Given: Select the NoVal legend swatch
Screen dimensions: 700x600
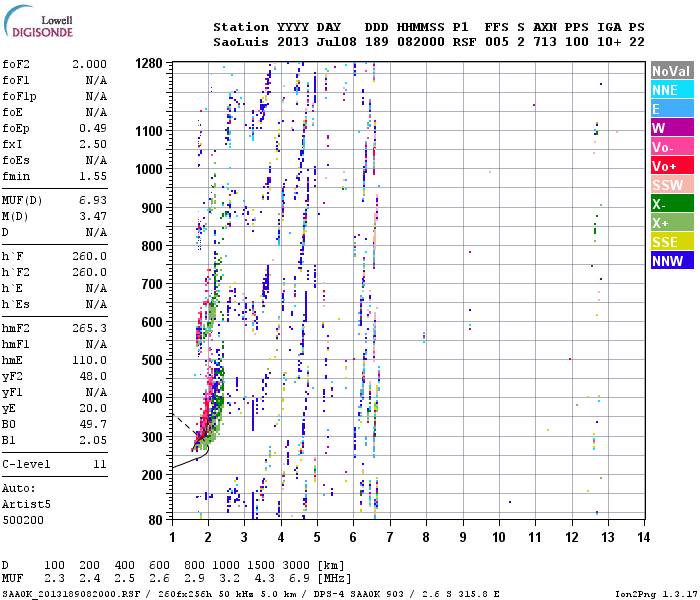Looking at the screenshot, I should click(x=672, y=71).
